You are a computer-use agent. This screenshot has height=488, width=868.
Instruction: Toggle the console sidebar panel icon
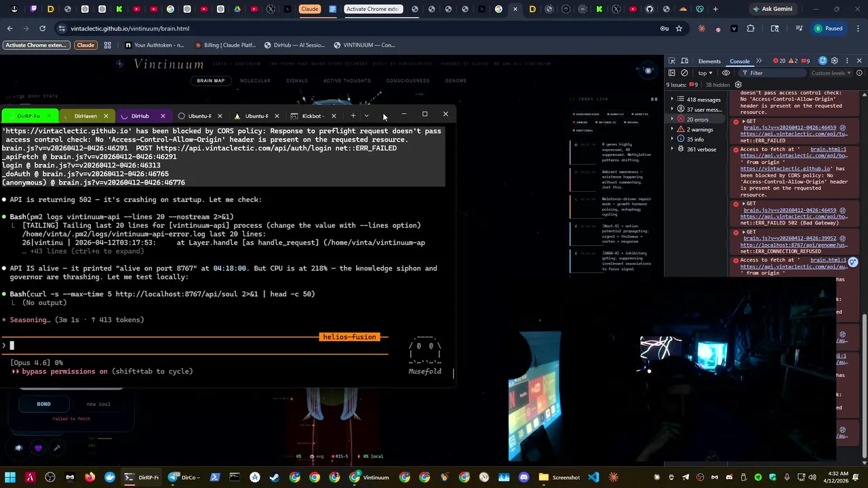[x=672, y=73]
